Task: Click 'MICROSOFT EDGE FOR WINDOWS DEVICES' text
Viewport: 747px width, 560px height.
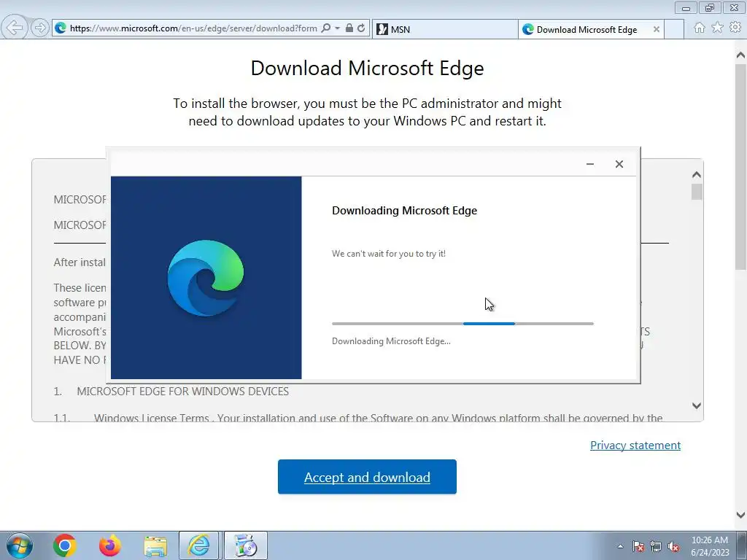Action: (x=183, y=392)
